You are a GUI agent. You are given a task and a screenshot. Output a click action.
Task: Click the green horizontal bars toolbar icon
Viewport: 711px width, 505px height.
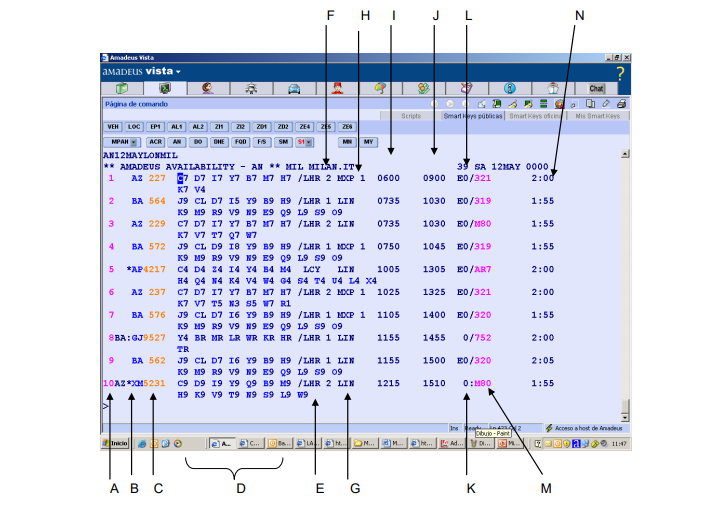tap(543, 104)
